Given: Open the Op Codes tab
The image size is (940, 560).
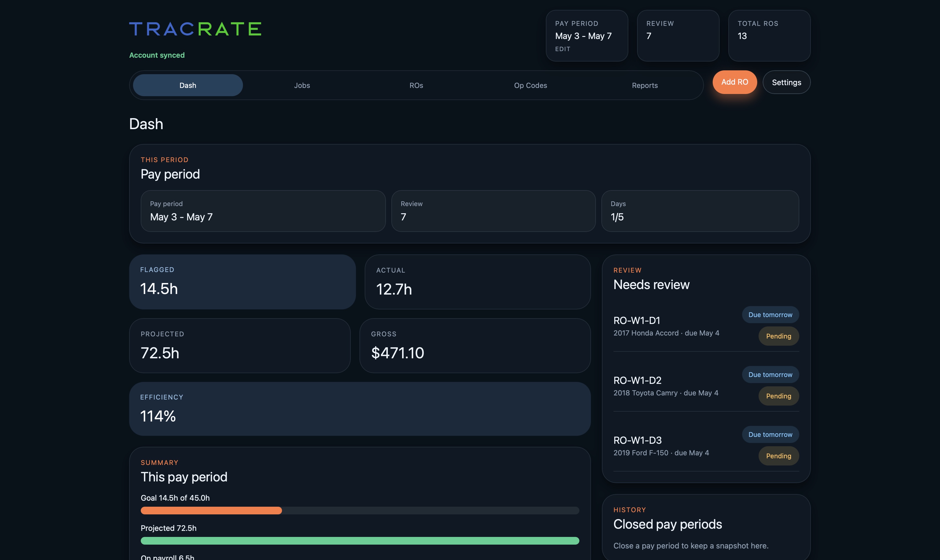Looking at the screenshot, I should click(x=530, y=85).
